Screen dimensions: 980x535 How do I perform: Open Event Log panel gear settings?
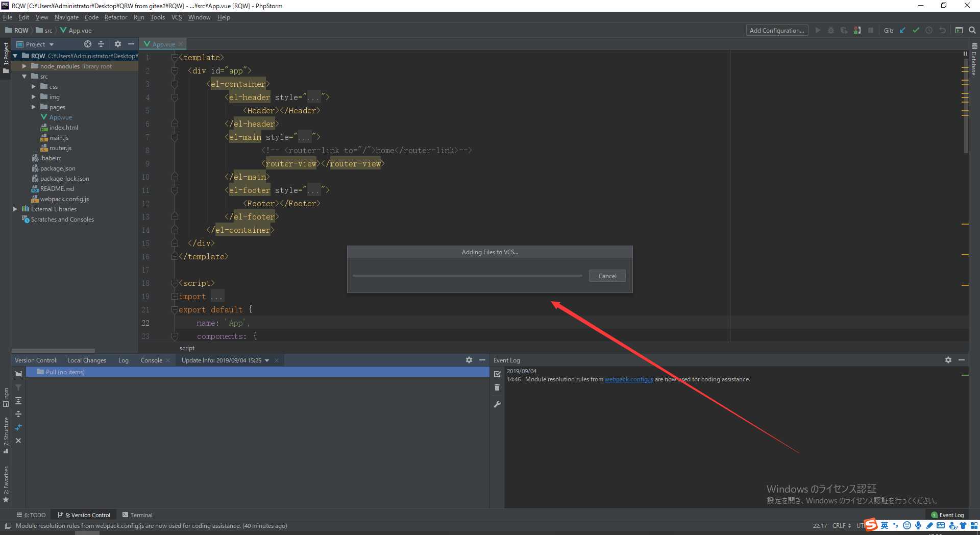(x=948, y=360)
